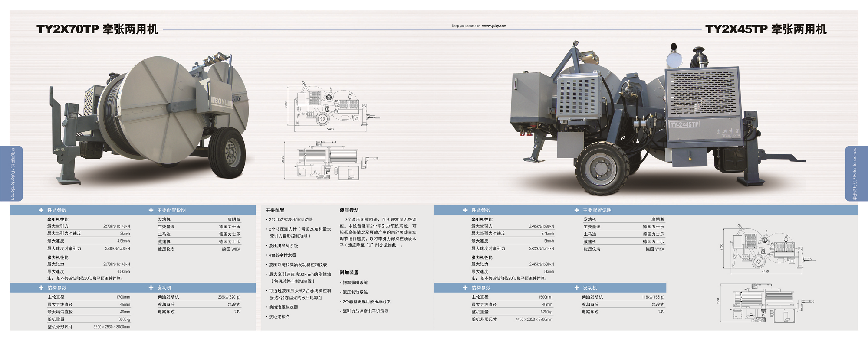The image size is (868, 355).
Task: Click the 5200×2530×3000mm dimensions value
Action: tap(112, 327)
